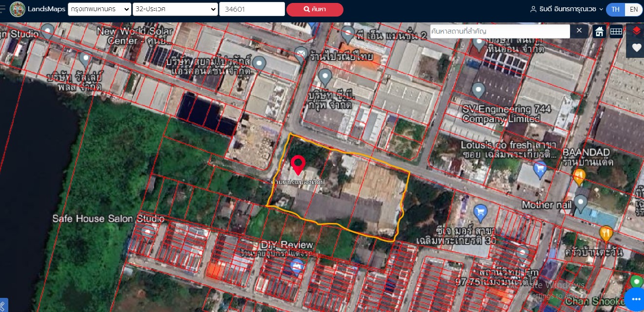The image size is (644, 312).
Task: Click the DIY Review shop marker
Action: (x=296, y=267)
